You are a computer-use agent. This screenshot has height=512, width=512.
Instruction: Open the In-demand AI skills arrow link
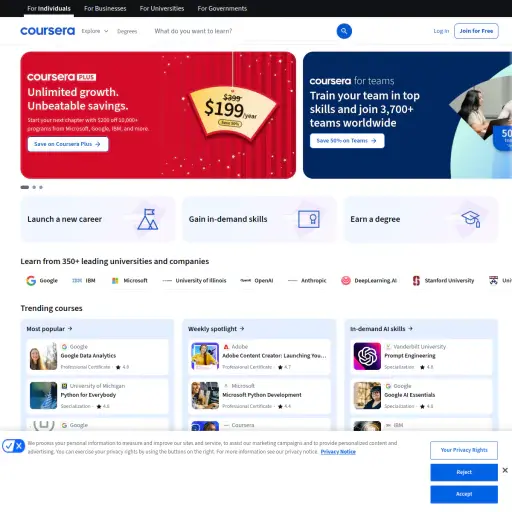coord(382,329)
